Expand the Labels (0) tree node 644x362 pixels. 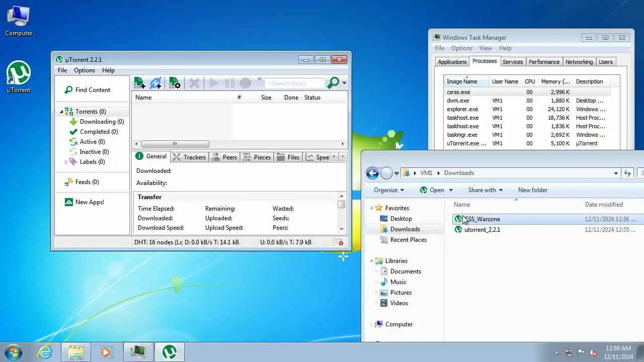(x=66, y=162)
